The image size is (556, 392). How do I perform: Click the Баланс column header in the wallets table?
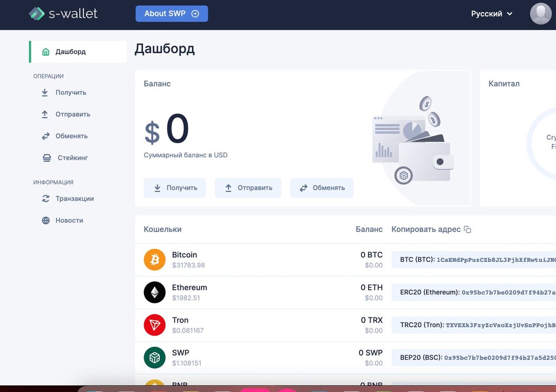tap(369, 230)
